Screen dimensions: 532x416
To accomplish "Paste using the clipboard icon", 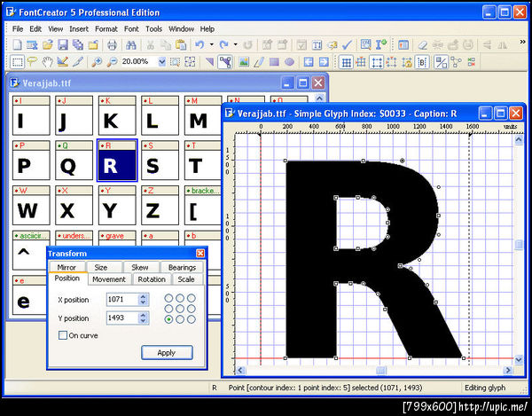I will point(181,44).
